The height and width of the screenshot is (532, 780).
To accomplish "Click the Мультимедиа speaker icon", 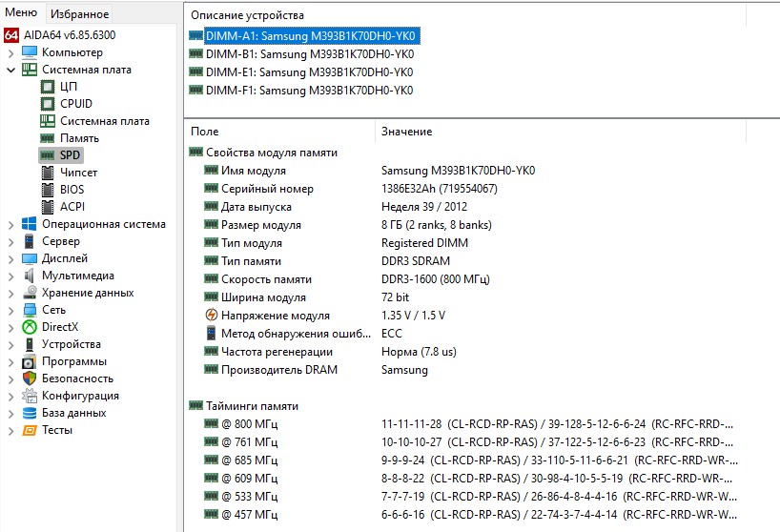I will tap(30, 276).
